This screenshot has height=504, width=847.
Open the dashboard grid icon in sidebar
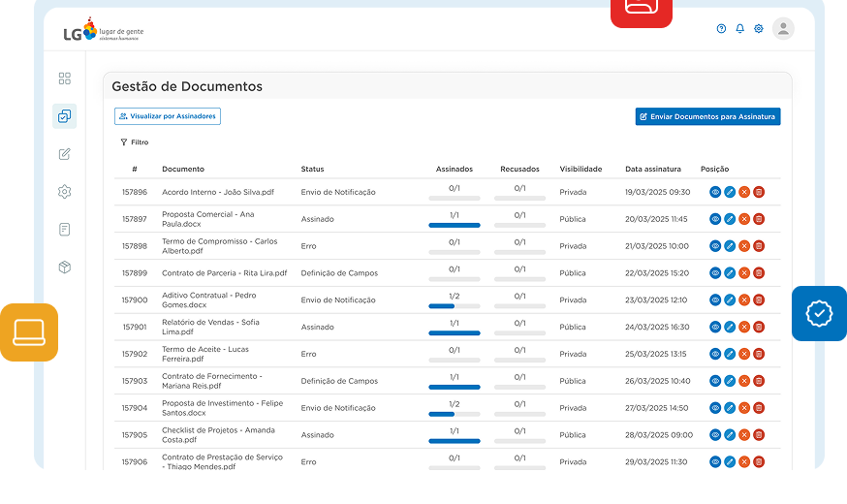65,79
